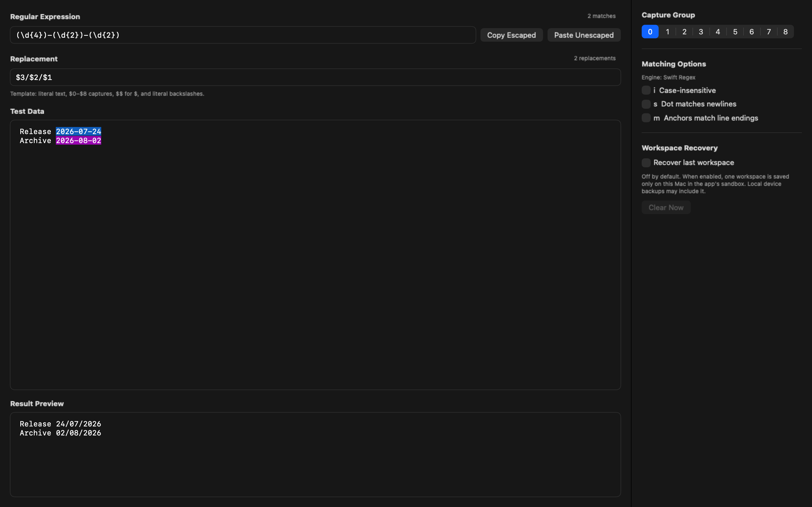Choose capture group 3 segment
The image size is (812, 507).
click(701, 32)
